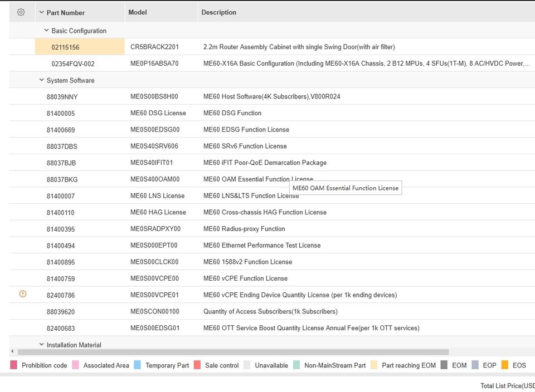
Task: Click ME60 SRv6 Function License description
Action: coord(245,146)
